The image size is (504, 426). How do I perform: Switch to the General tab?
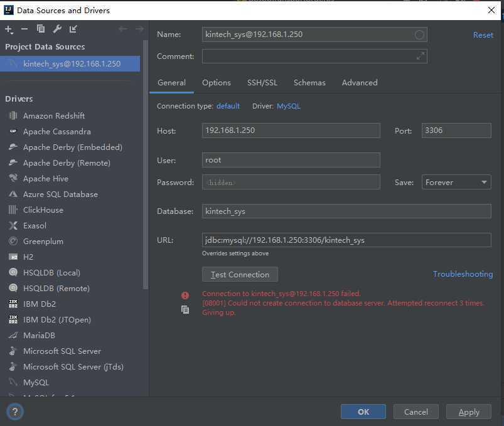tap(171, 83)
